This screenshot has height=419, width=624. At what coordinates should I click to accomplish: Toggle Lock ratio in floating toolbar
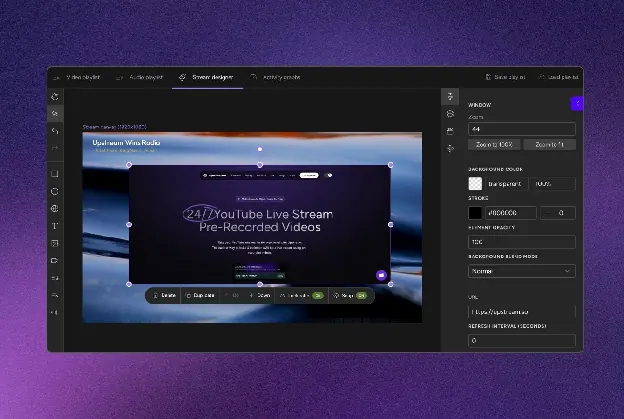tap(301, 296)
